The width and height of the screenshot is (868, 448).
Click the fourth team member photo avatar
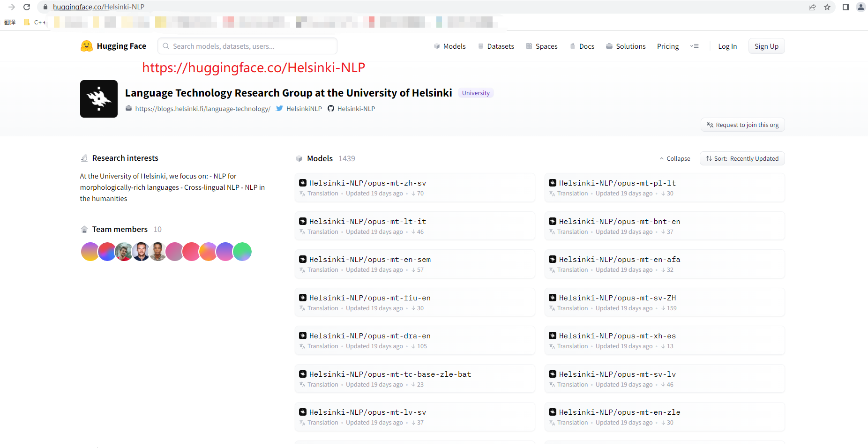coord(141,252)
